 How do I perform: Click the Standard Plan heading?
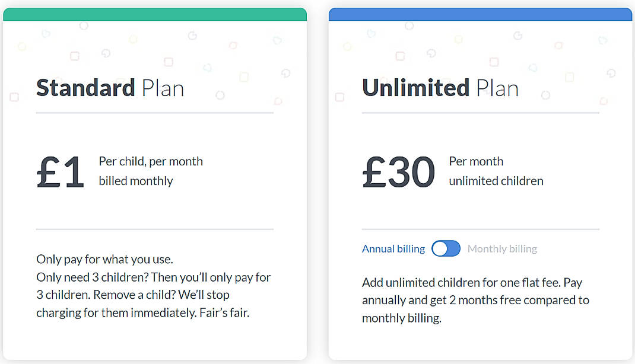click(x=110, y=88)
